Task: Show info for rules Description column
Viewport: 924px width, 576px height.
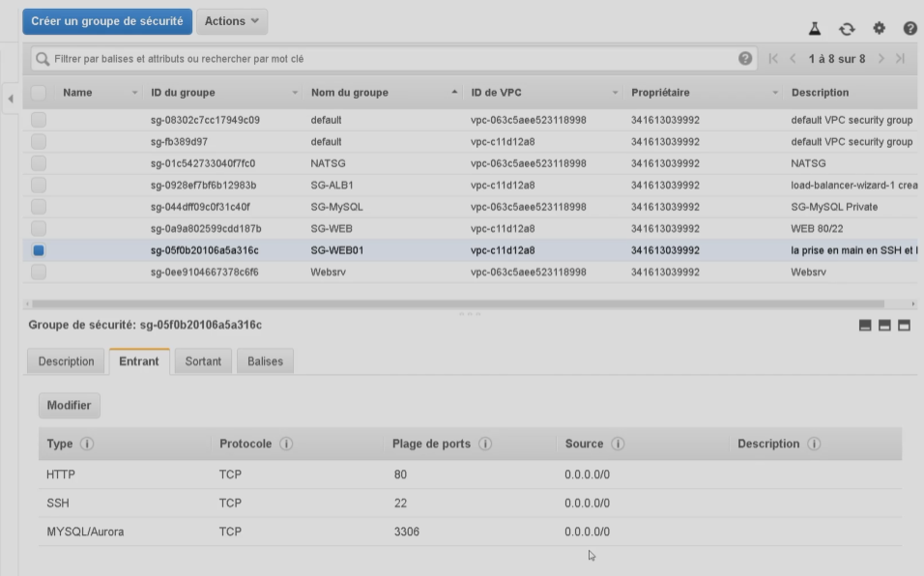Action: pyautogui.click(x=814, y=444)
